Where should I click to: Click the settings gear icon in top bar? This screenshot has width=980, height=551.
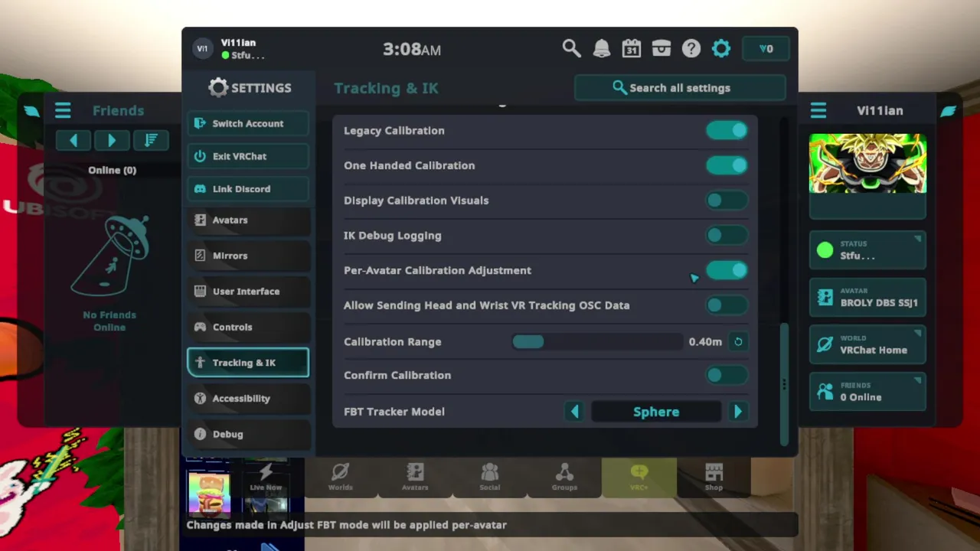click(721, 49)
